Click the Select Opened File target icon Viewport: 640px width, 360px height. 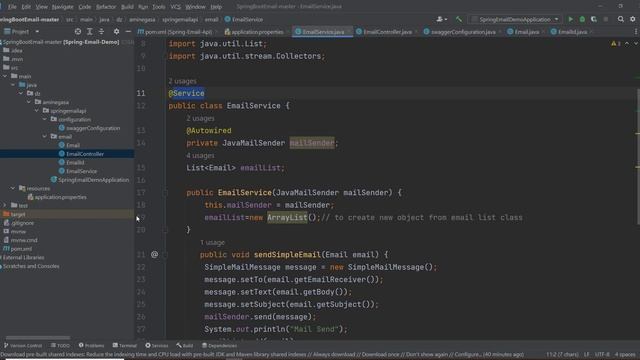pos(78,31)
